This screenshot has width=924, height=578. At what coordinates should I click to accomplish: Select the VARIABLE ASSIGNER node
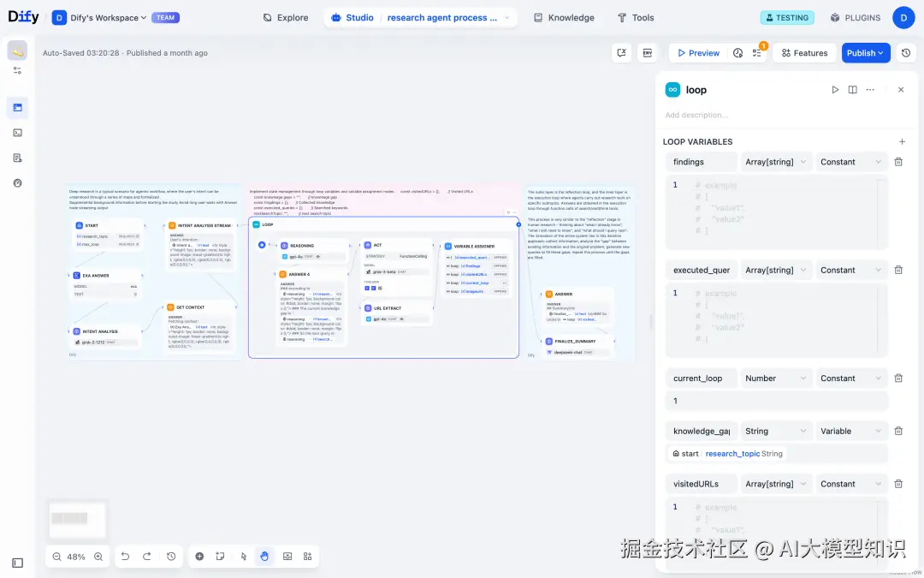[x=477, y=269]
